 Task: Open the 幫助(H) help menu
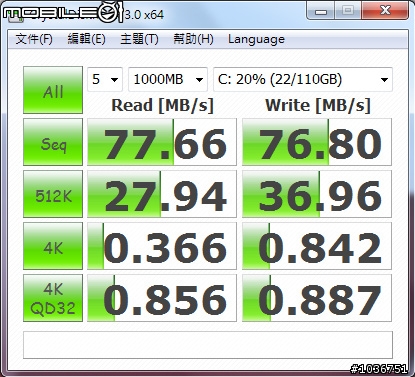point(193,39)
